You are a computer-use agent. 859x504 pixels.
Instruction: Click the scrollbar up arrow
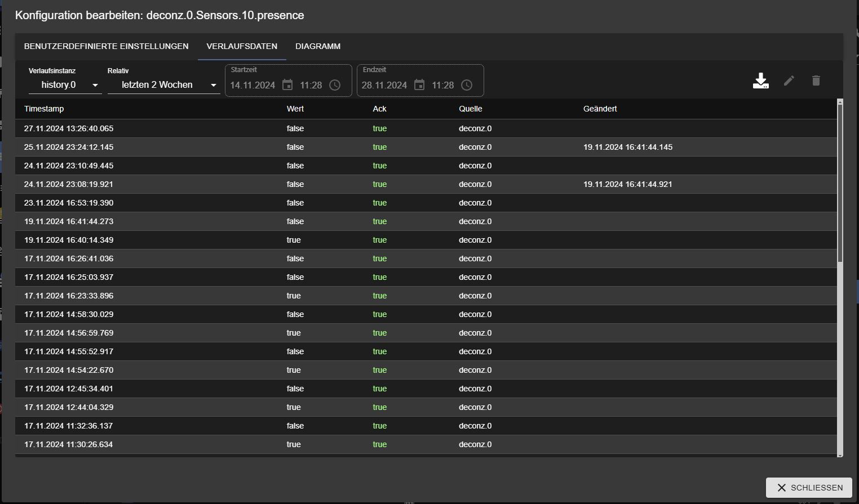(840, 102)
